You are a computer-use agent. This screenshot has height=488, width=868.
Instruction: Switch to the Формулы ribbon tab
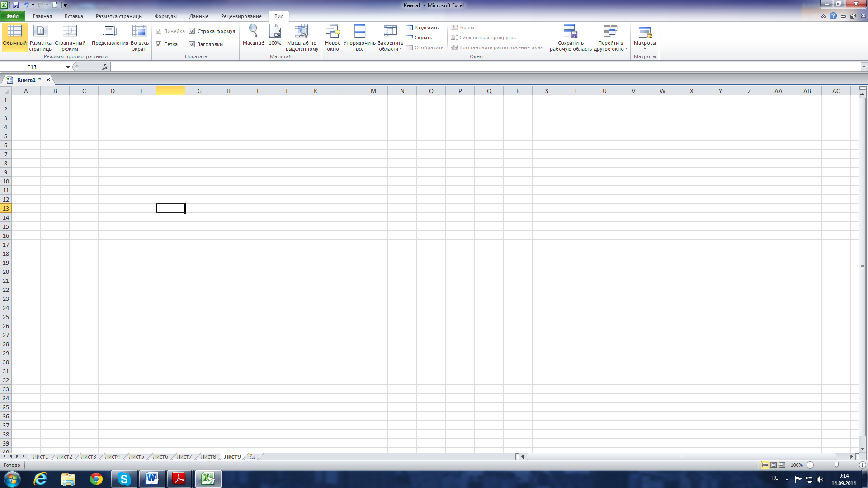pos(165,16)
